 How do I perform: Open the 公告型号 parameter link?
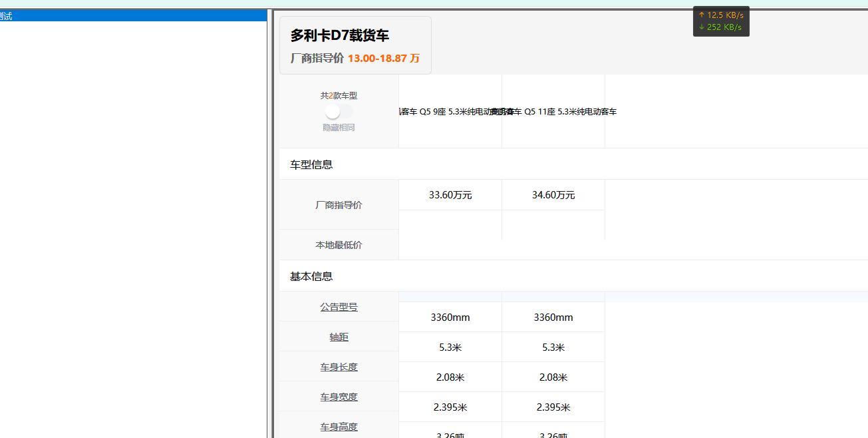pos(339,307)
